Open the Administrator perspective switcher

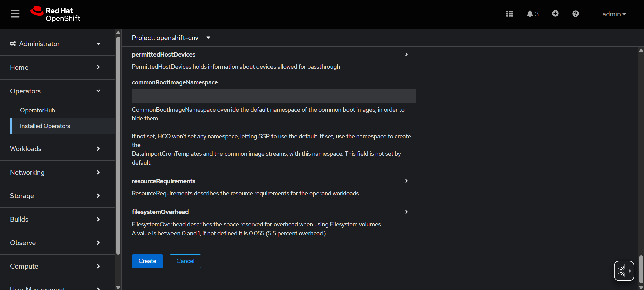[x=55, y=44]
